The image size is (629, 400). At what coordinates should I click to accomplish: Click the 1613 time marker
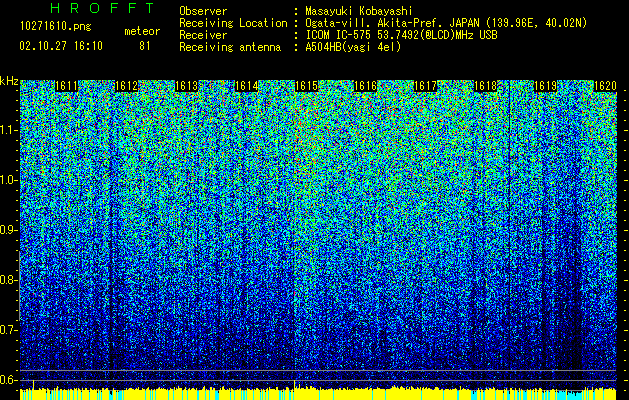[x=187, y=86]
